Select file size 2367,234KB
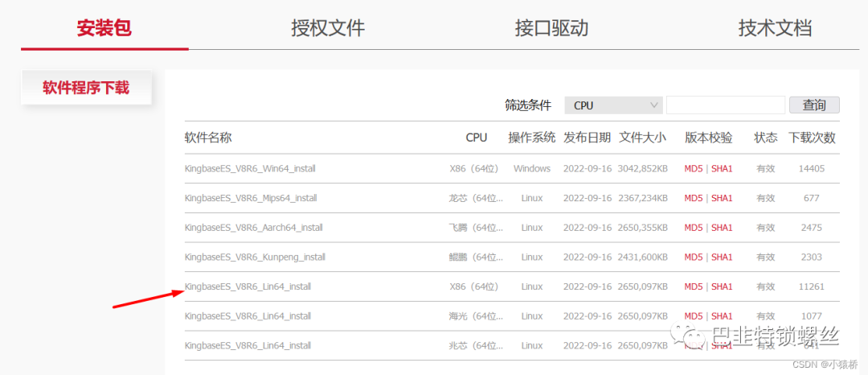This screenshot has width=868, height=375. [x=643, y=198]
